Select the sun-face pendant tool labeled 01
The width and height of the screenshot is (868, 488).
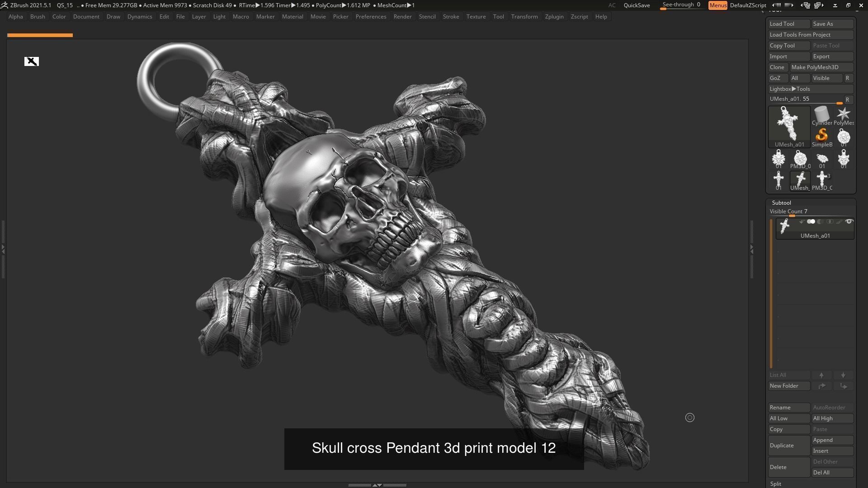coord(778,160)
